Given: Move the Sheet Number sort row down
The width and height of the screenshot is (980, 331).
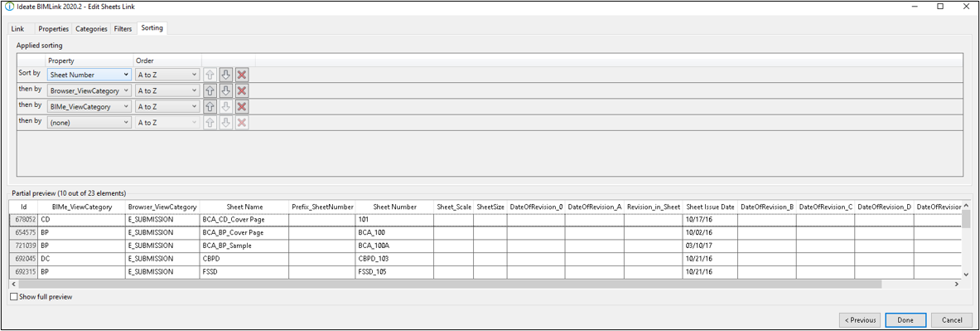Looking at the screenshot, I should 226,75.
